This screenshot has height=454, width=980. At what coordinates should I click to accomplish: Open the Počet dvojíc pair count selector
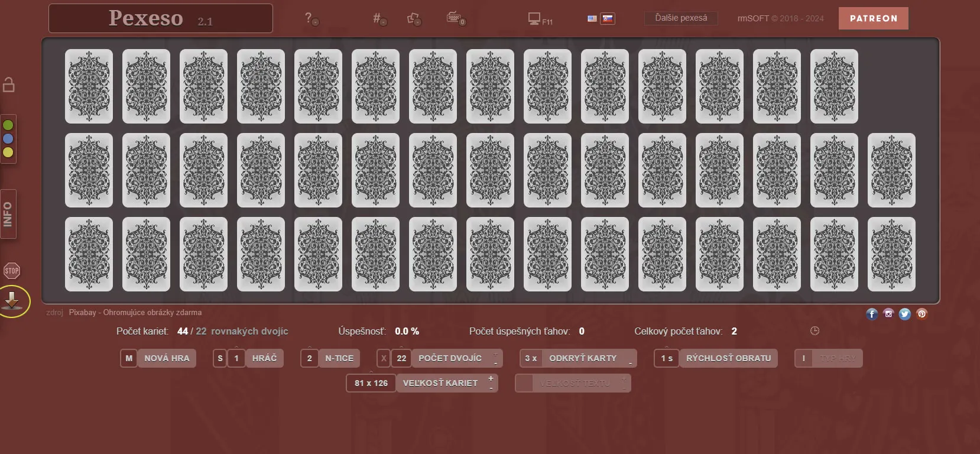[450, 358]
